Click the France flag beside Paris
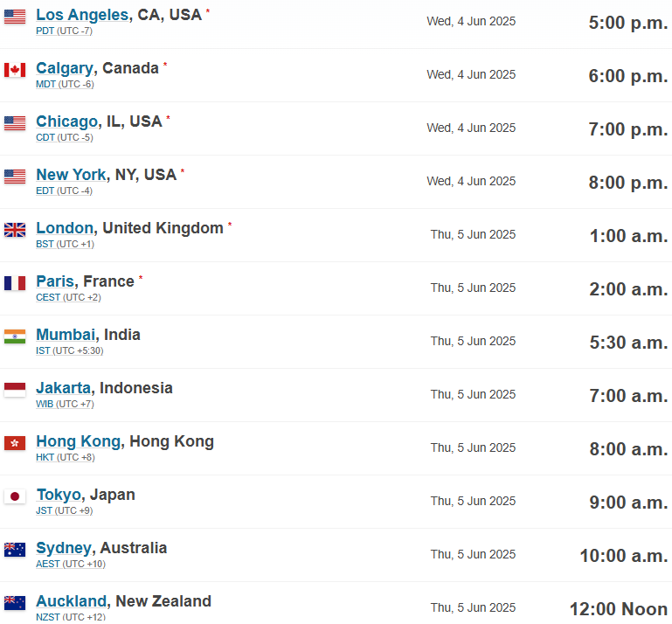The width and height of the screenshot is (672, 624). (x=15, y=283)
